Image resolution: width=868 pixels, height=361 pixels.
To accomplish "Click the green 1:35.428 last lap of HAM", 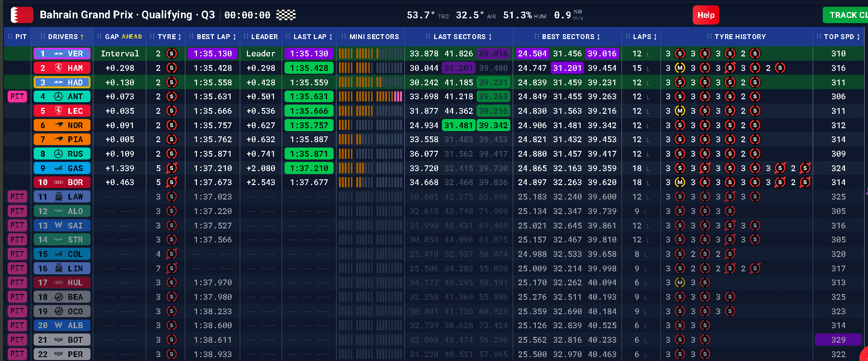I will 309,68.
